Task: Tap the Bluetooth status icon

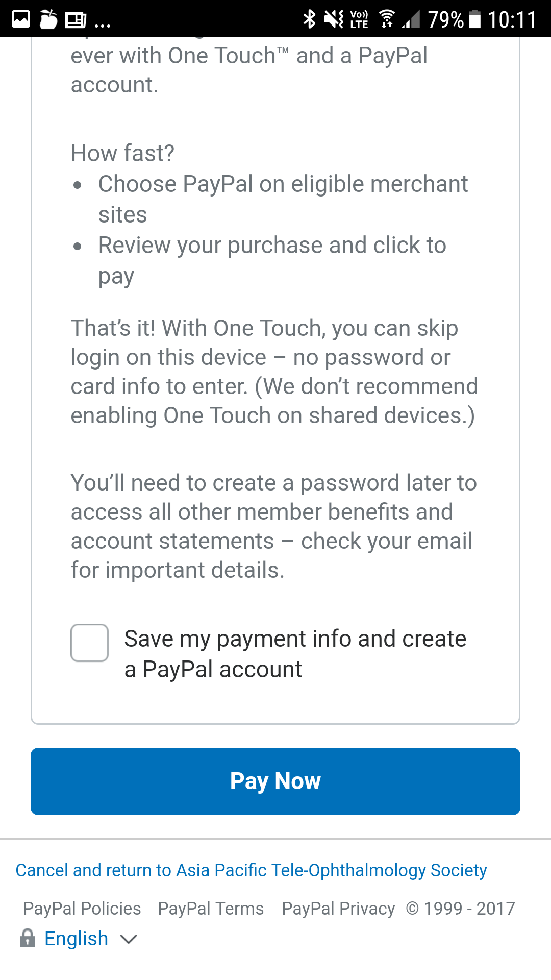Action: pos(309,19)
